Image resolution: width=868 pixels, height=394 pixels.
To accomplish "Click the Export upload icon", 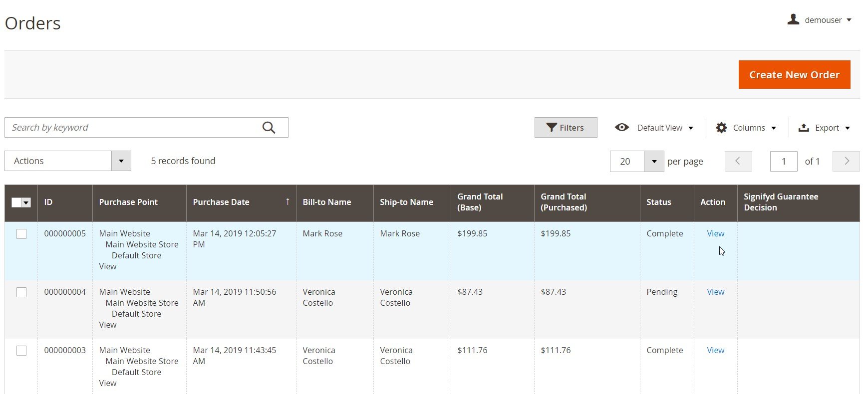I will (x=804, y=128).
